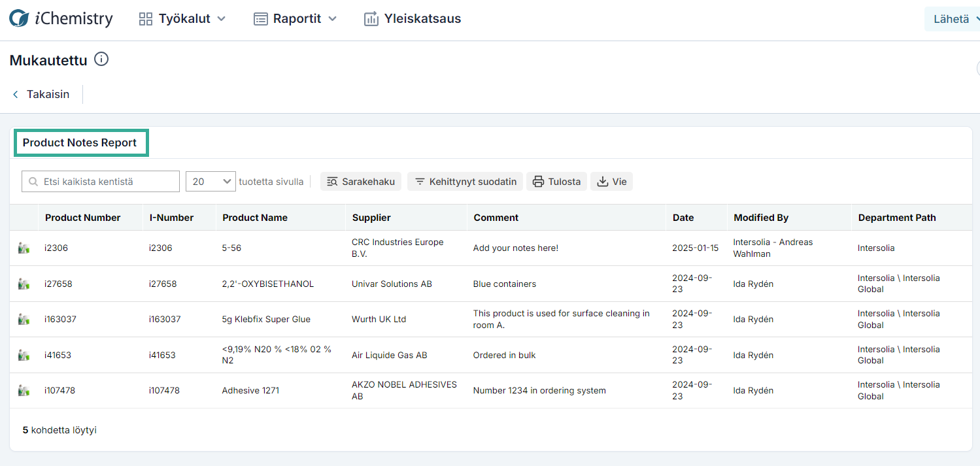Viewport: 980px width, 466px height.
Task: Open Yleiskatsaus overview
Action: point(413,19)
